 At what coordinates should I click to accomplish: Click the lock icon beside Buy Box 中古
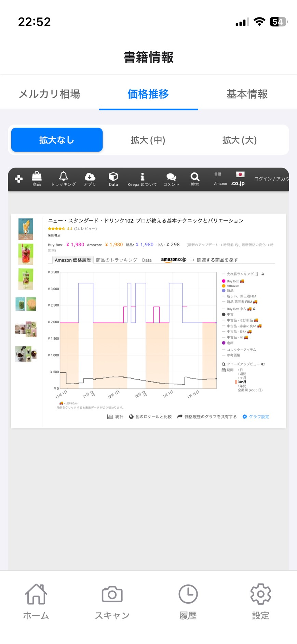(254, 309)
